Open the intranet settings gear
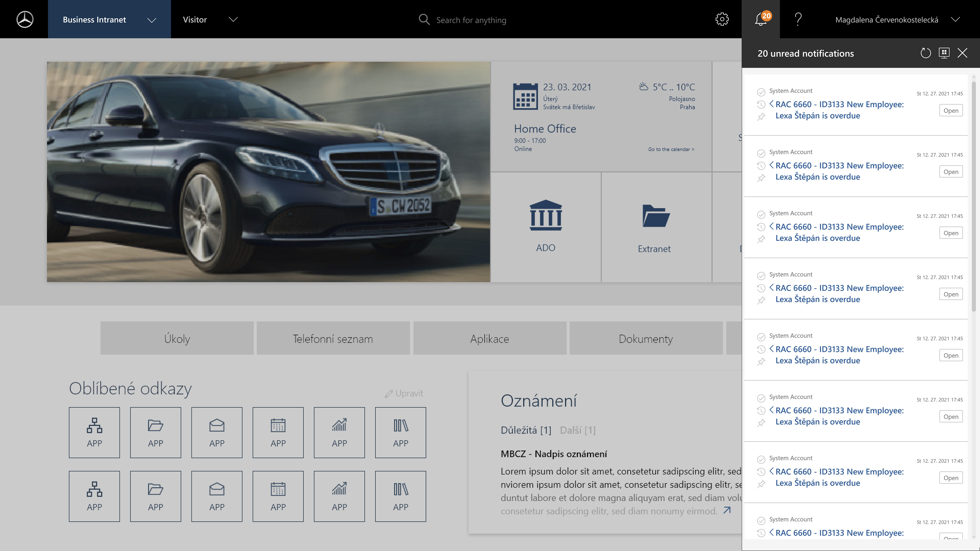Viewport: 980px width, 551px height. point(722,19)
